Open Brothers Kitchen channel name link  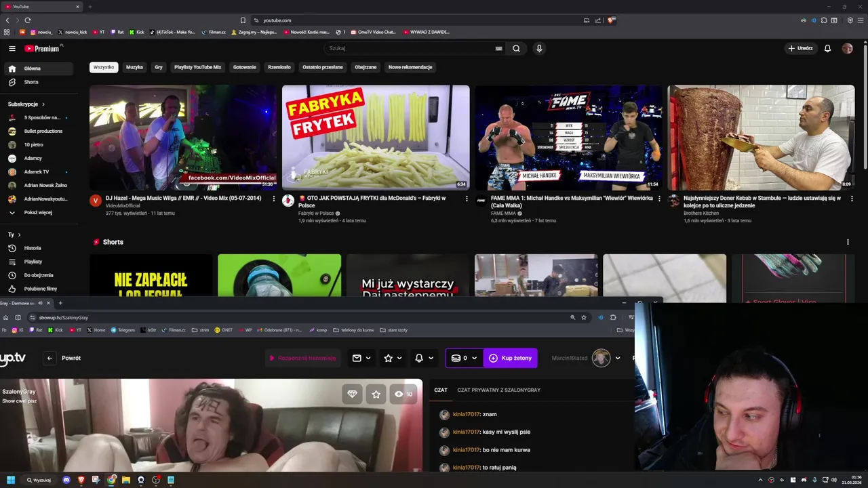point(701,213)
